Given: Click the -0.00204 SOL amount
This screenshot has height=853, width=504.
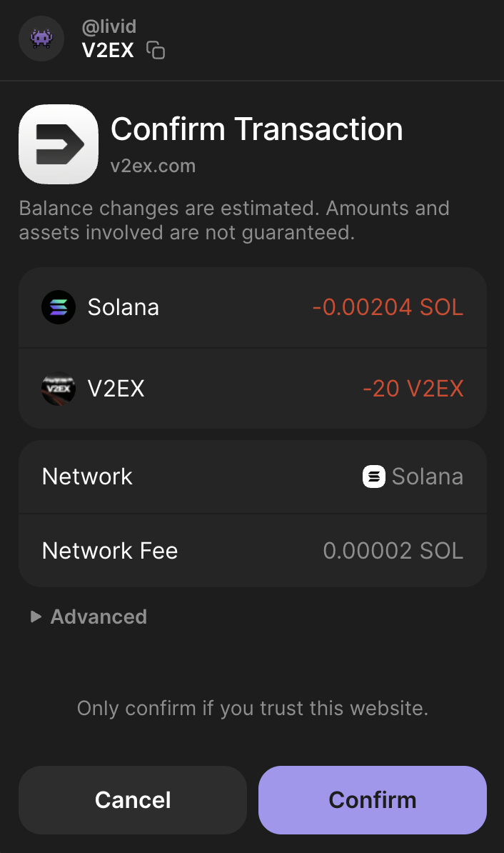Looking at the screenshot, I should point(388,308).
